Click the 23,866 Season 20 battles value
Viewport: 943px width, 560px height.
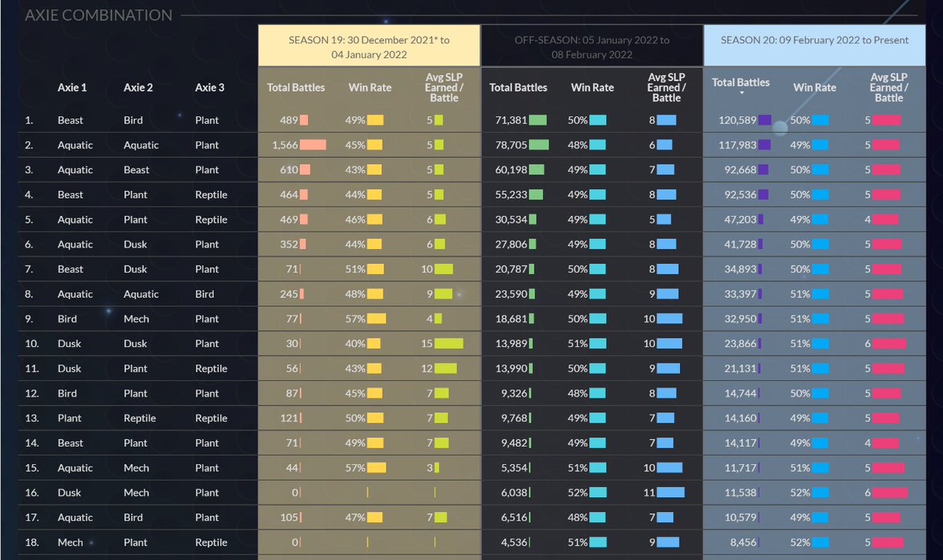740,344
